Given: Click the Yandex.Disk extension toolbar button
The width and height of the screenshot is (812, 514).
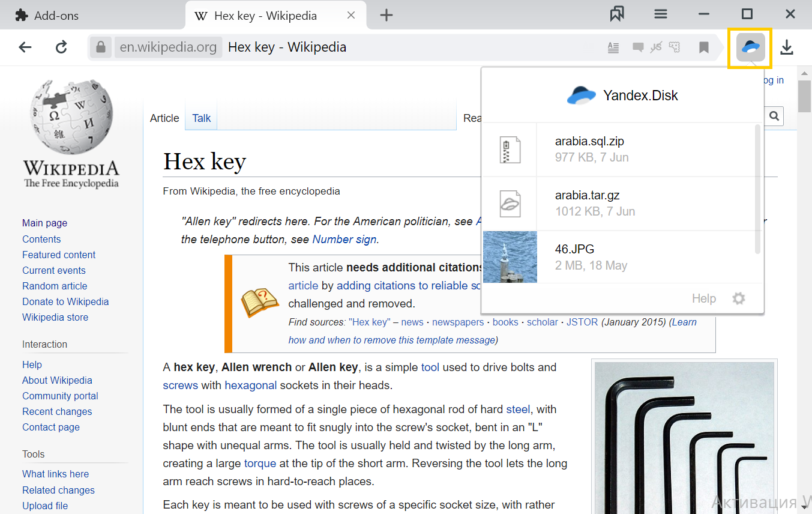Looking at the screenshot, I should click(x=750, y=47).
